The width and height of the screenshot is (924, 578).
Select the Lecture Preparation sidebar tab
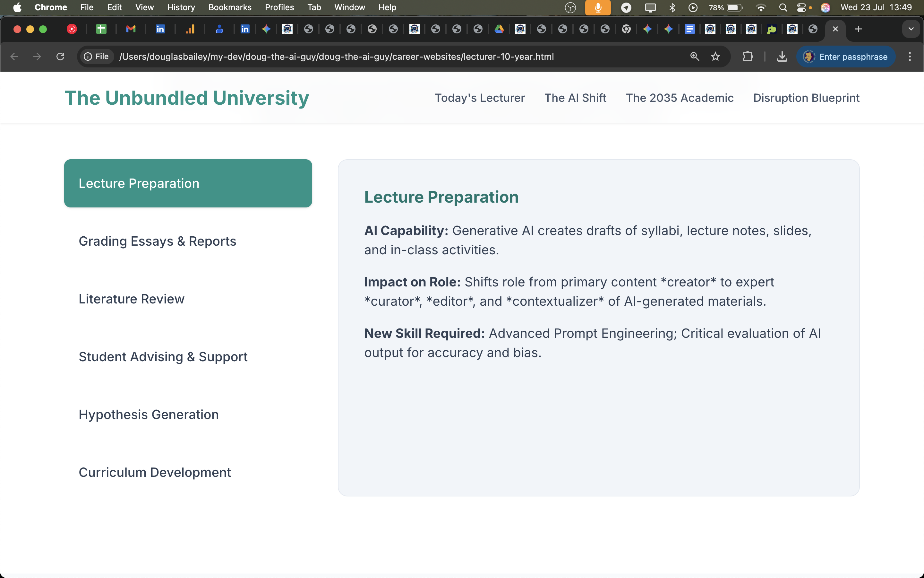click(x=188, y=183)
